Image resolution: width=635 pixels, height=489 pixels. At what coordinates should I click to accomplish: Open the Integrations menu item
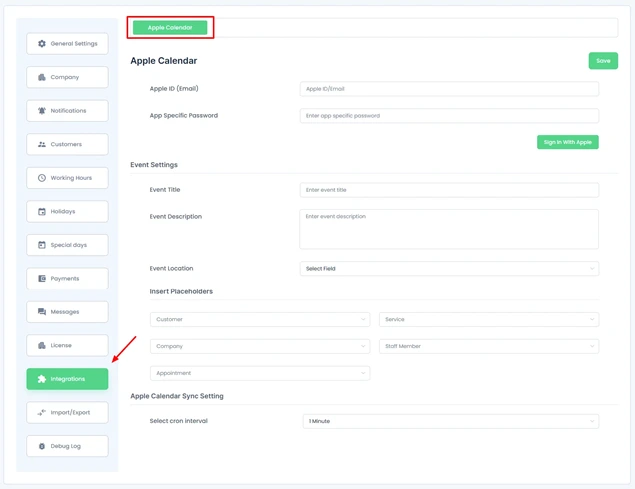coord(67,379)
